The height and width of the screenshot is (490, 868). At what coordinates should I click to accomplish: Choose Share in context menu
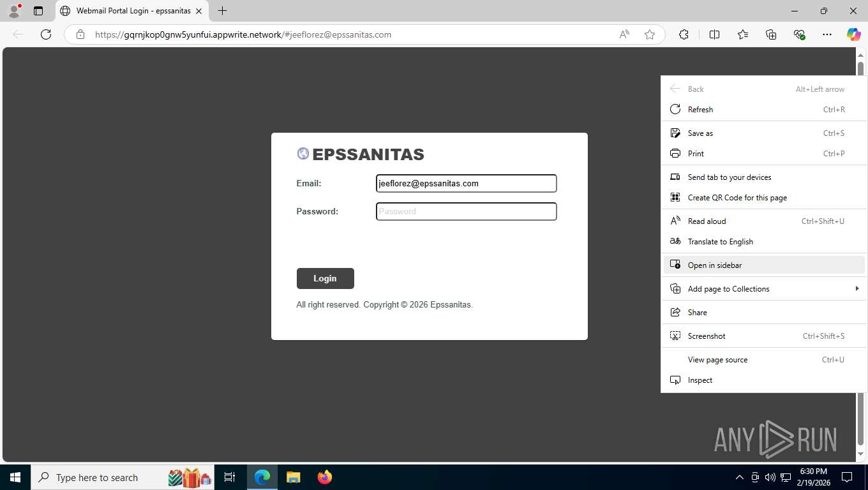(764, 312)
